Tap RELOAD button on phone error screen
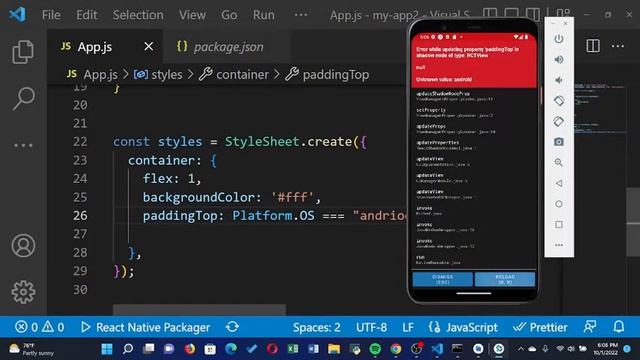 (505, 279)
